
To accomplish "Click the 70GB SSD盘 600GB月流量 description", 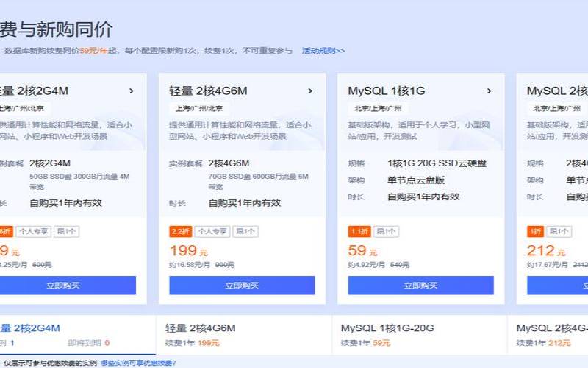I will click(259, 181).
